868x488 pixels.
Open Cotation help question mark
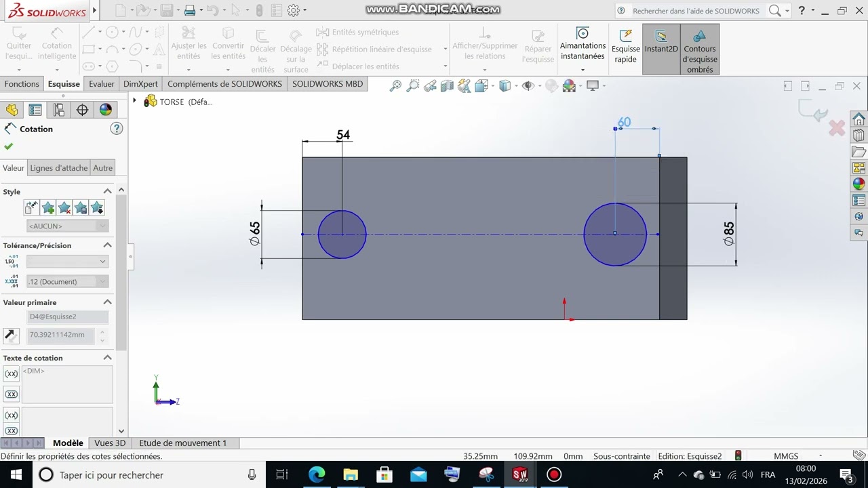[117, 129]
